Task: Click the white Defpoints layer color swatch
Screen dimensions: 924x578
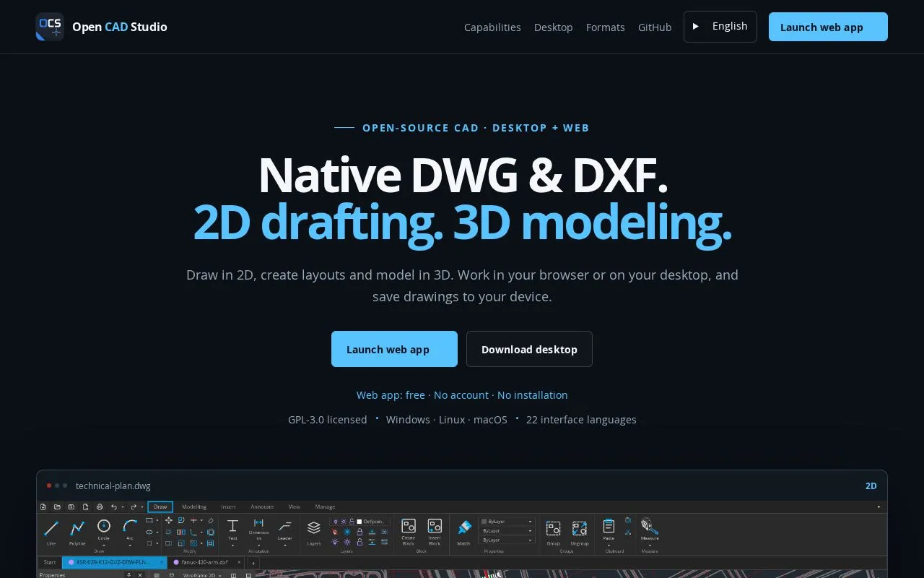Action: (360, 521)
